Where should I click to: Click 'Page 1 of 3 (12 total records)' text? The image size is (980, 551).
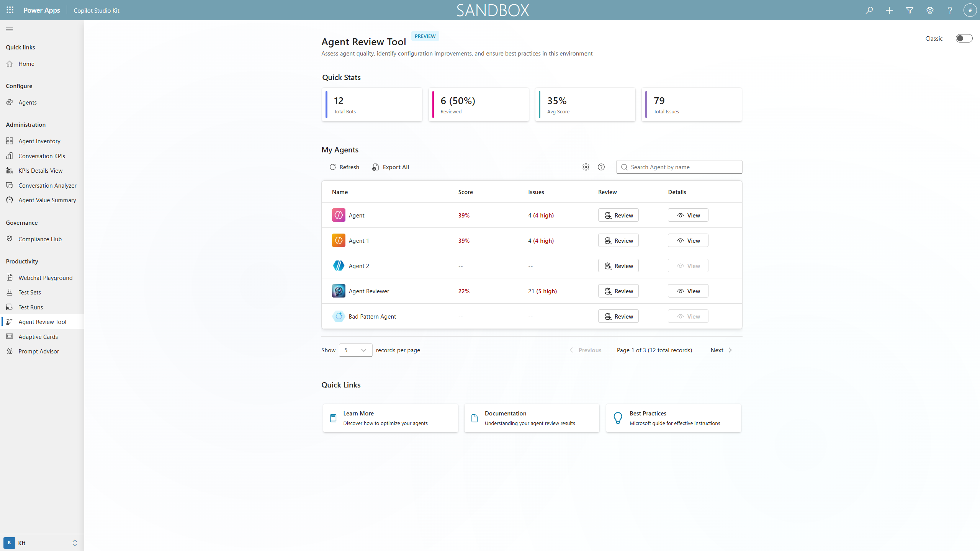pyautogui.click(x=654, y=350)
